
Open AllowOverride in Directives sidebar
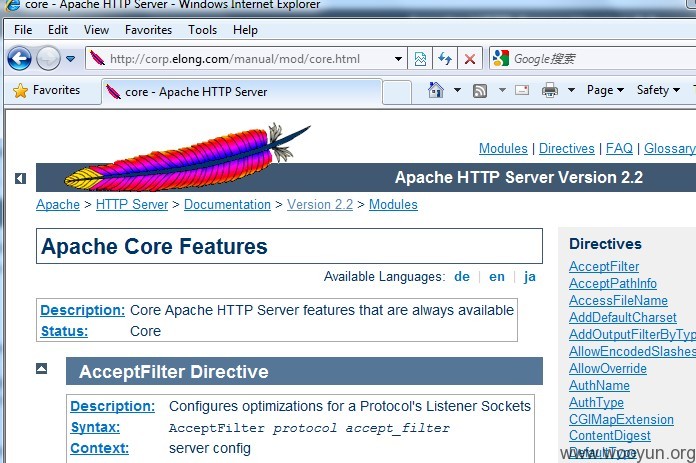(608, 368)
